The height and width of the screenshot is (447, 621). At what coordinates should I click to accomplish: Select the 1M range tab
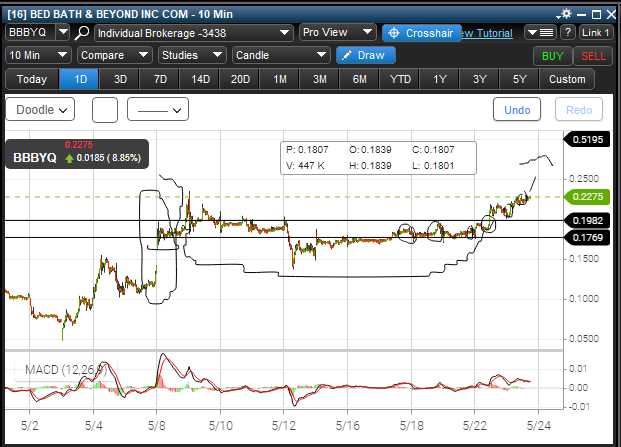pyautogui.click(x=280, y=79)
